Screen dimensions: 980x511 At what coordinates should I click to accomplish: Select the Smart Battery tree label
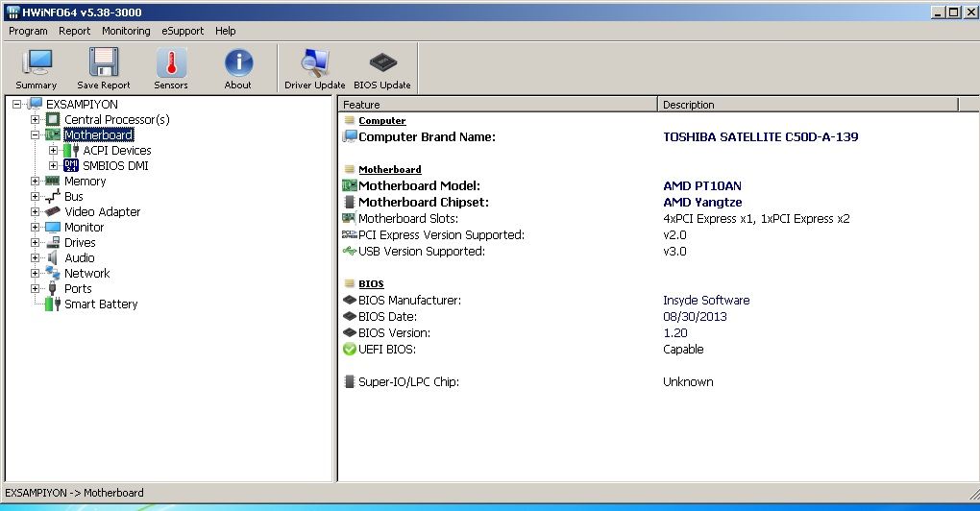click(101, 304)
